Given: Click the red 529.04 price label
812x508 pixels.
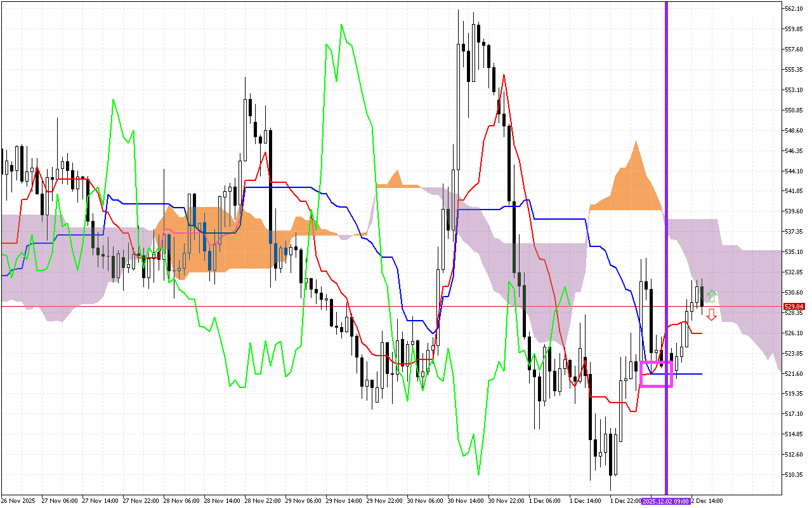Looking at the screenshot, I should (794, 307).
